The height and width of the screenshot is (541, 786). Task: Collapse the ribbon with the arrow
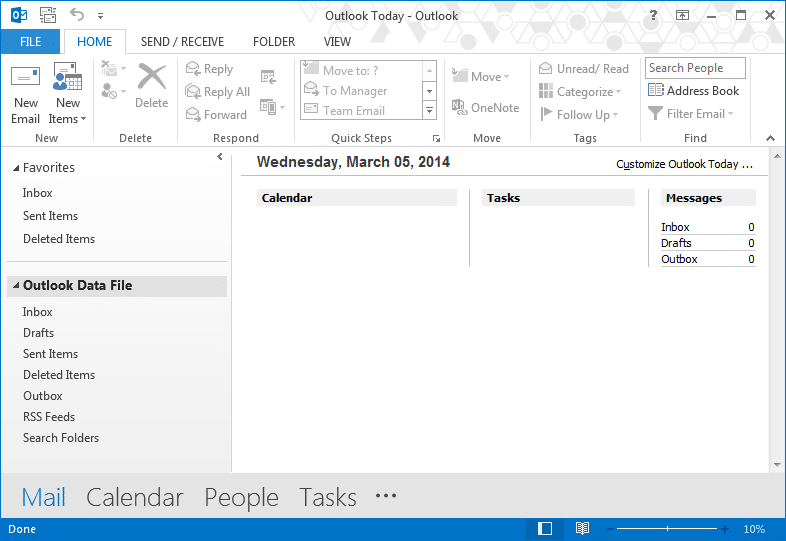tap(770, 138)
